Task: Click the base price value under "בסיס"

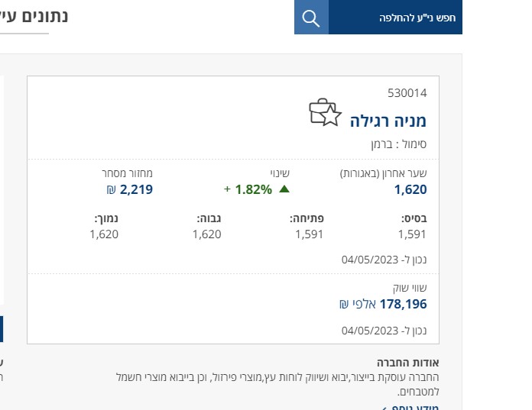Action: pyautogui.click(x=412, y=234)
